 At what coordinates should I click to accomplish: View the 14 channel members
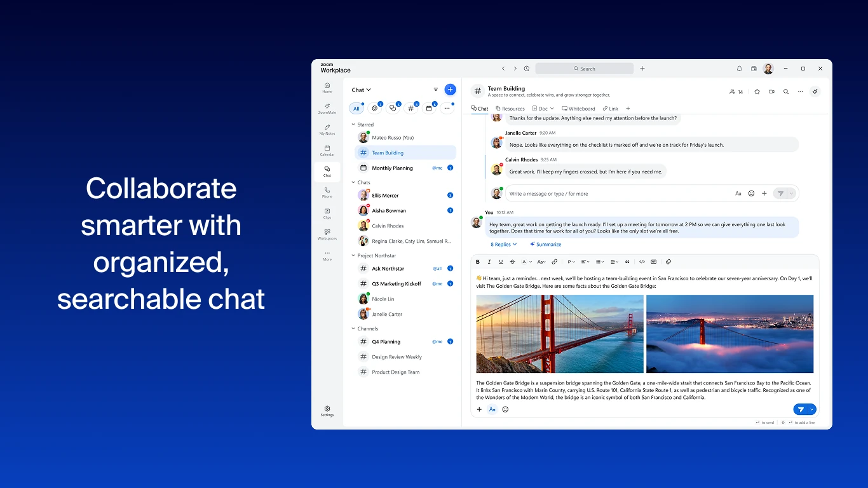[x=736, y=91]
